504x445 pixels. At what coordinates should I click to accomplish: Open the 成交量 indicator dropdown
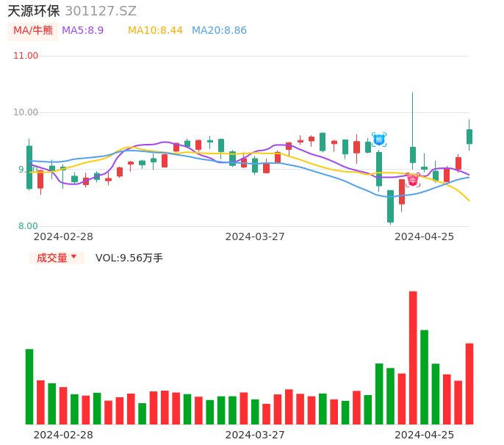click(x=57, y=258)
